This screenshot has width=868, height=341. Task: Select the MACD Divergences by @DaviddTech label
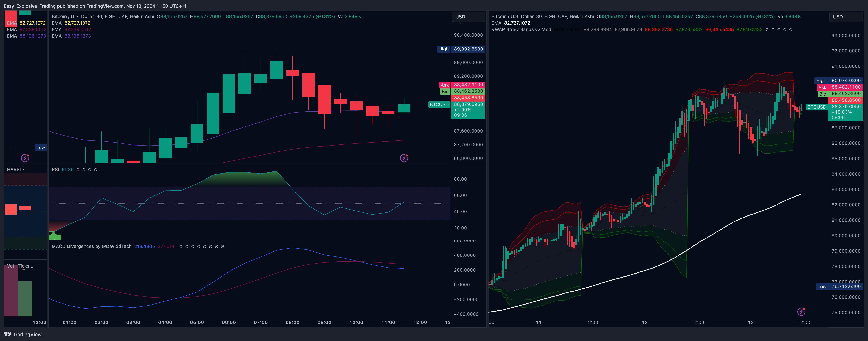(x=92, y=246)
